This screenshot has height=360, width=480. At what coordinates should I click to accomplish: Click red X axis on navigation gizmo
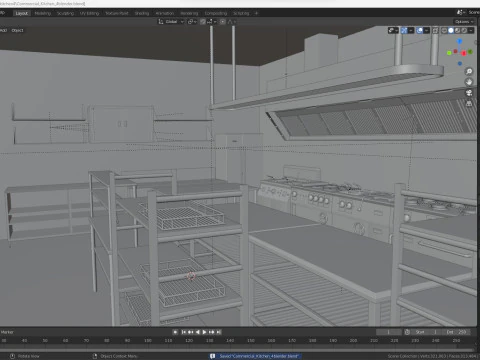[463, 53]
